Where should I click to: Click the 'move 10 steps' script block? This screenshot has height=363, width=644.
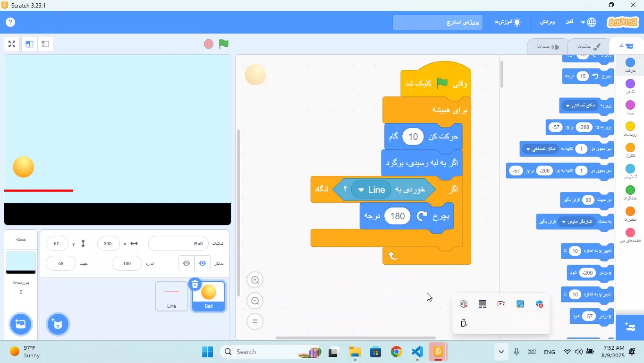pyautogui.click(x=424, y=137)
